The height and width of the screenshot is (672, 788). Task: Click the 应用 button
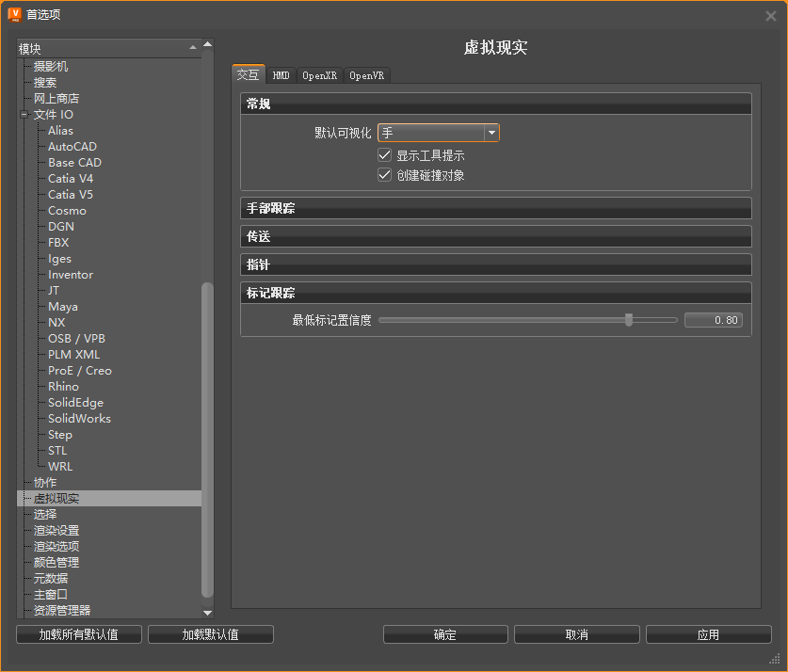tap(709, 634)
